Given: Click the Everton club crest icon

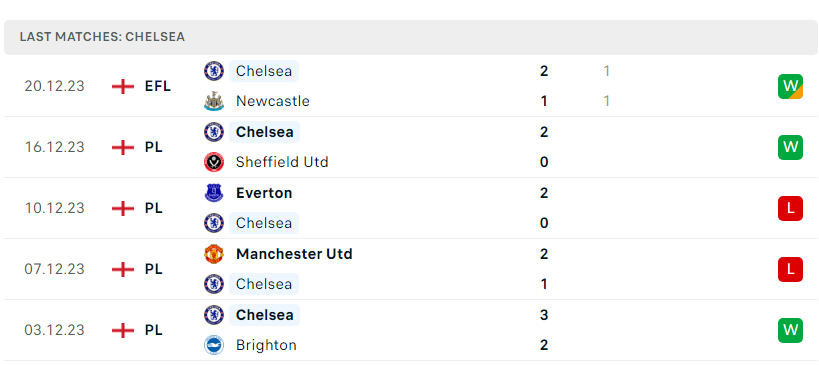Looking at the screenshot, I should (214, 193).
